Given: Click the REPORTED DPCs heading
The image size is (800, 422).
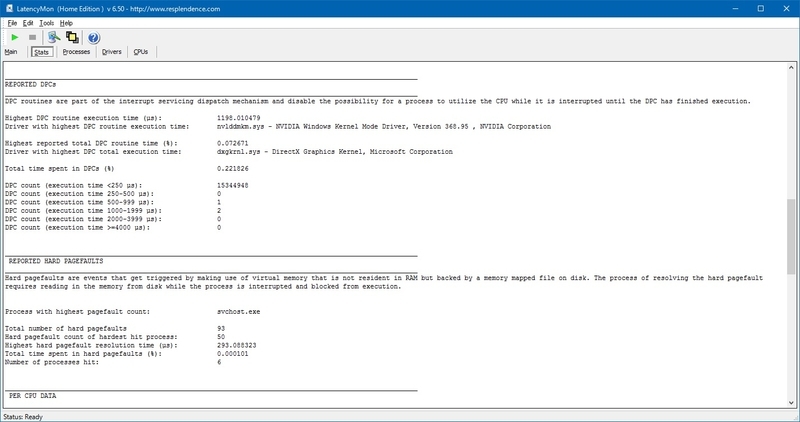Looking at the screenshot, I should pos(31,84).
